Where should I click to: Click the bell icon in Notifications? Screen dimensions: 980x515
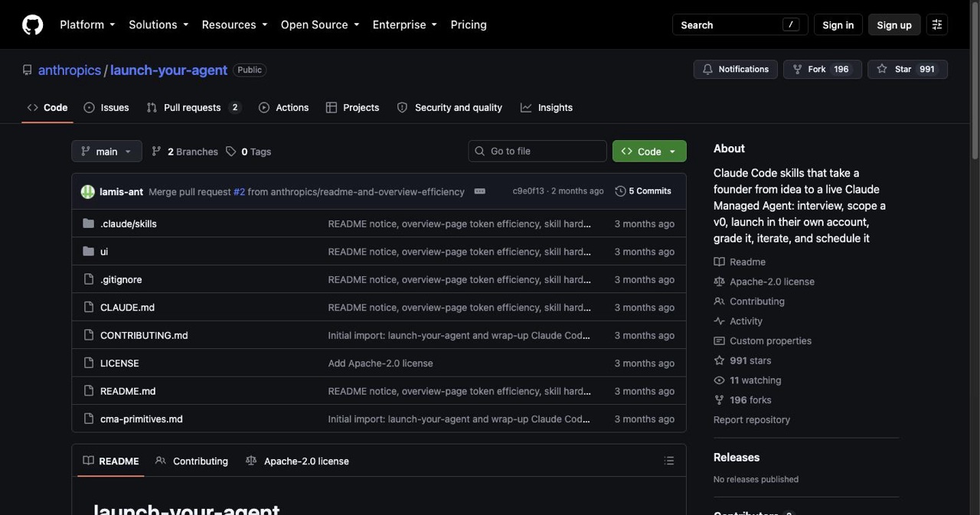point(708,69)
